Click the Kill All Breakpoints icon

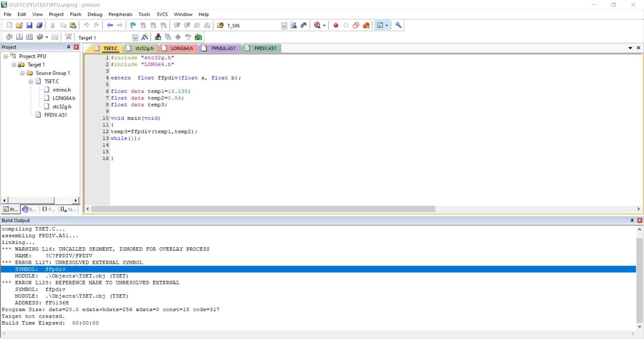coord(366,25)
